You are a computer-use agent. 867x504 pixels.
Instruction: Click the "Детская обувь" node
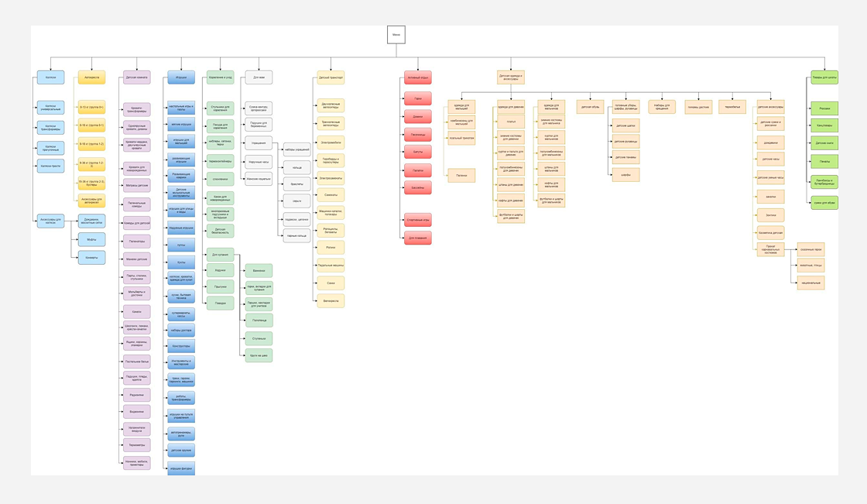(x=590, y=107)
